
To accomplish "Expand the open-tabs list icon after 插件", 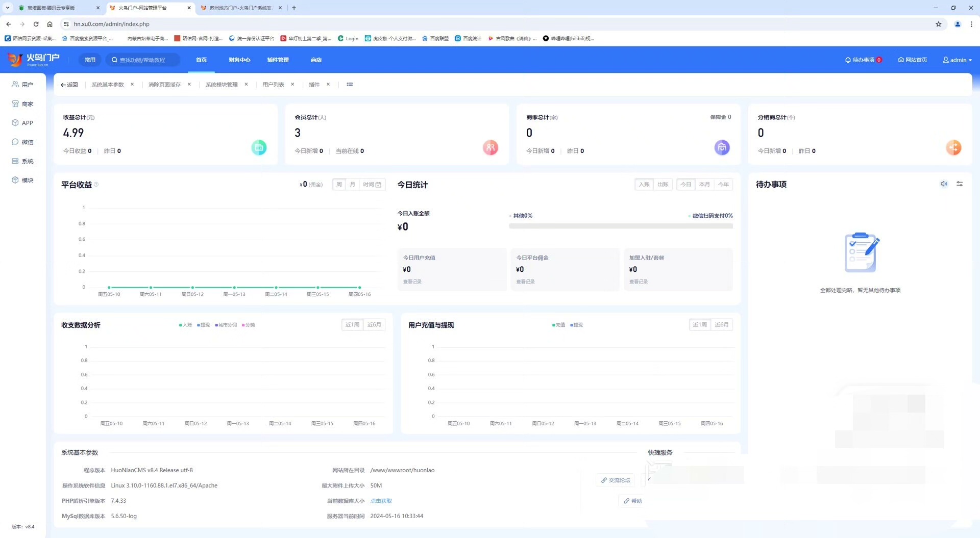I will pyautogui.click(x=350, y=85).
